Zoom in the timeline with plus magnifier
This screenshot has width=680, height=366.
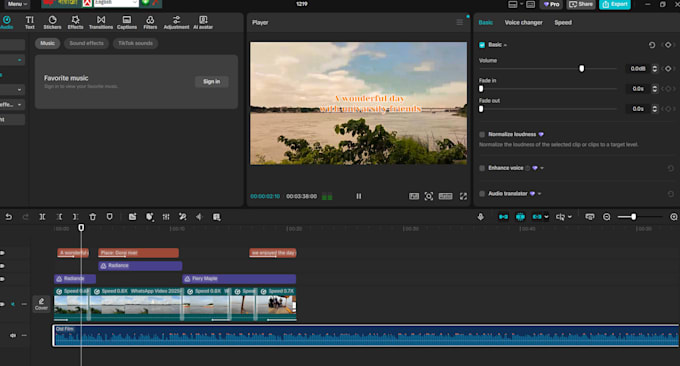673,217
